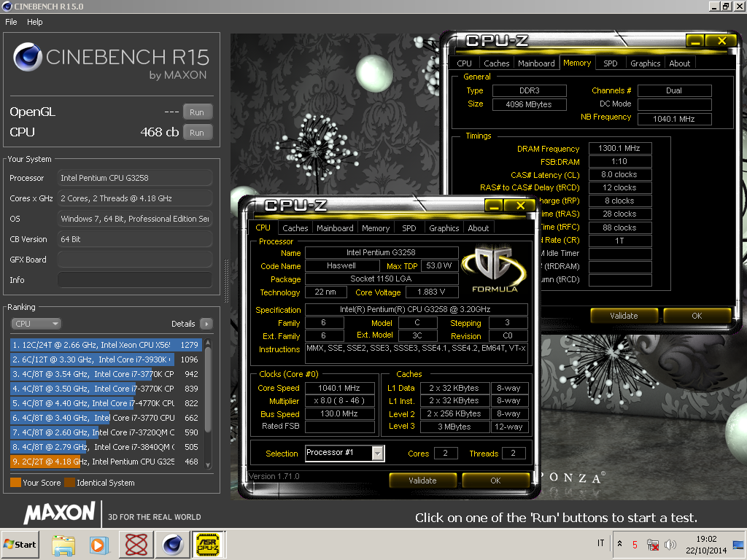This screenshot has height=560, width=747.
Task: Switch to Mainboard tab in front CPU-Z
Action: pyautogui.click(x=335, y=228)
